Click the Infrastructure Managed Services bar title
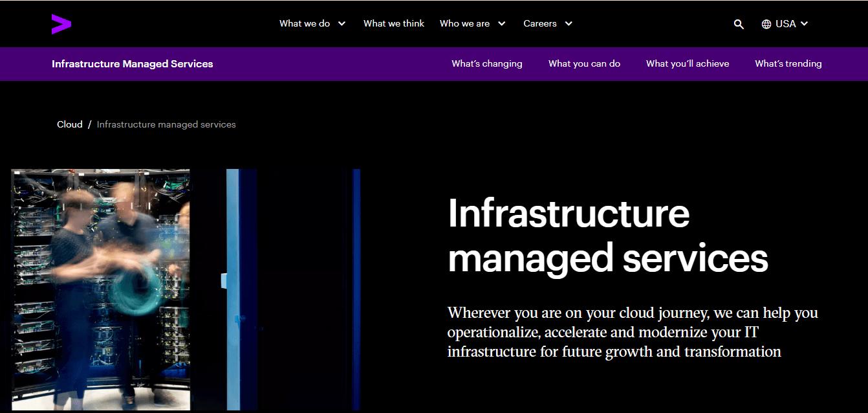 pyautogui.click(x=133, y=63)
